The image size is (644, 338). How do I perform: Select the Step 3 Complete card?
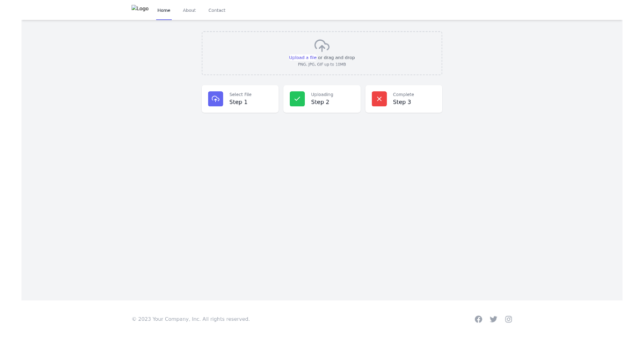click(x=404, y=99)
